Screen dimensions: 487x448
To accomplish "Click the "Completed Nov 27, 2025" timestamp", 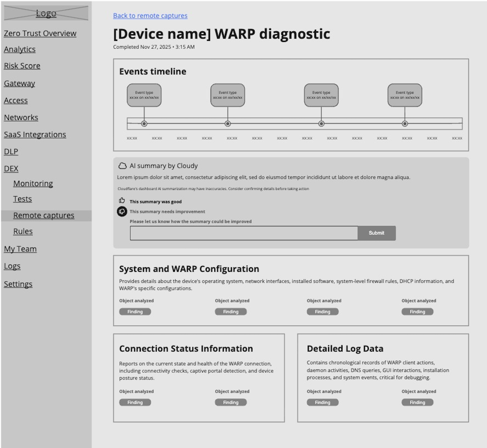I will click(x=154, y=47).
